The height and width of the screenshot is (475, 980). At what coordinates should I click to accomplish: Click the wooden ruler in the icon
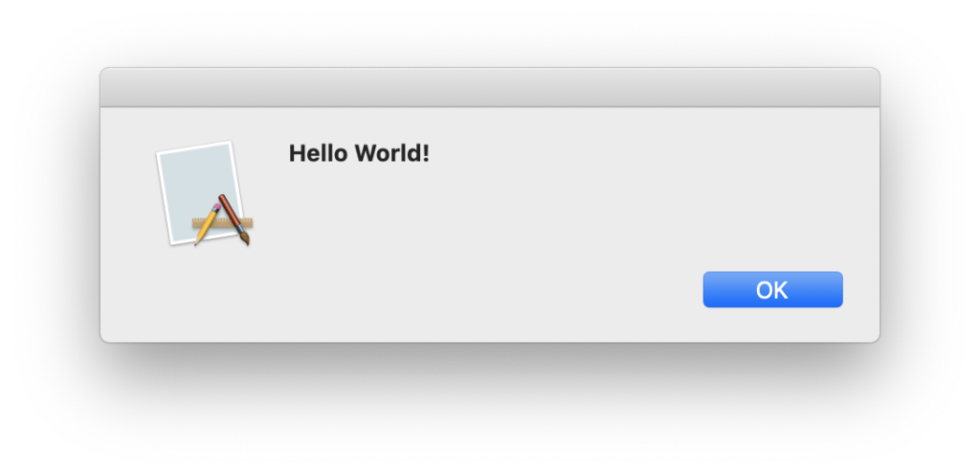tap(222, 222)
